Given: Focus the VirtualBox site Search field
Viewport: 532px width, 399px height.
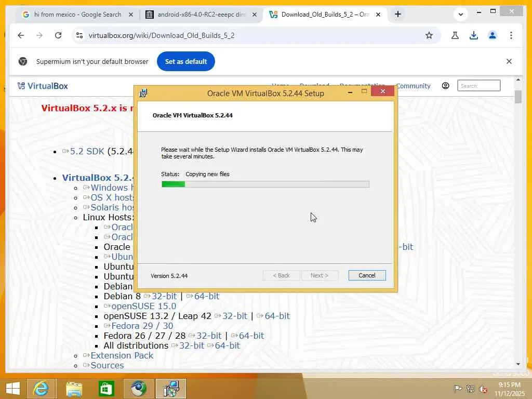Looking at the screenshot, I should [478, 86].
